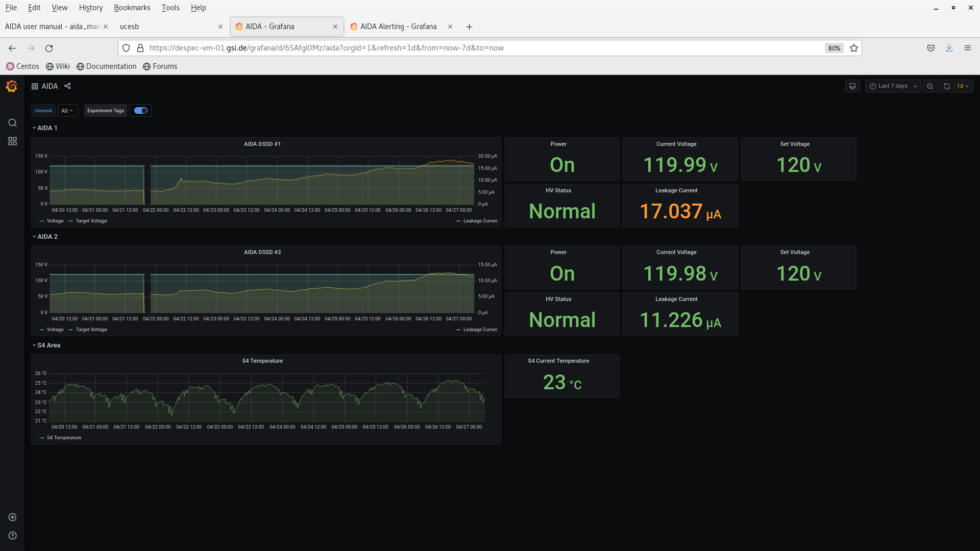Open the Dashboards grid icon in sidebar
980x551 pixels.
[12, 141]
